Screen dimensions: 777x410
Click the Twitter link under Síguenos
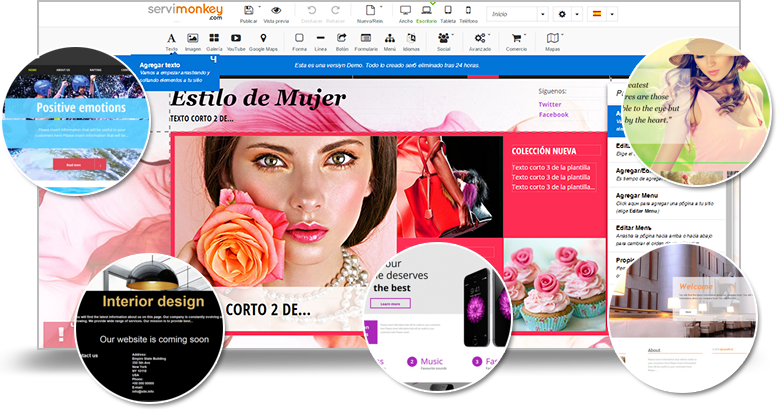pyautogui.click(x=550, y=105)
